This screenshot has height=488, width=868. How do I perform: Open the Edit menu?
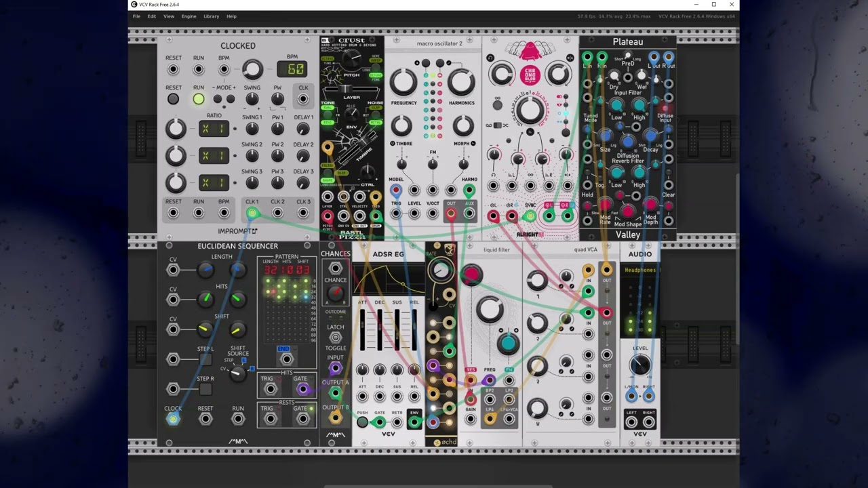[152, 16]
